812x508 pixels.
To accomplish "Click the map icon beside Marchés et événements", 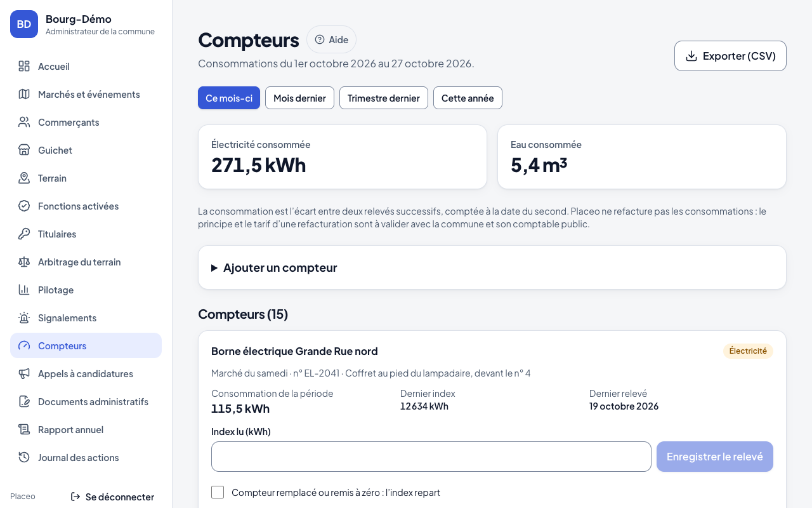I will coord(24,95).
